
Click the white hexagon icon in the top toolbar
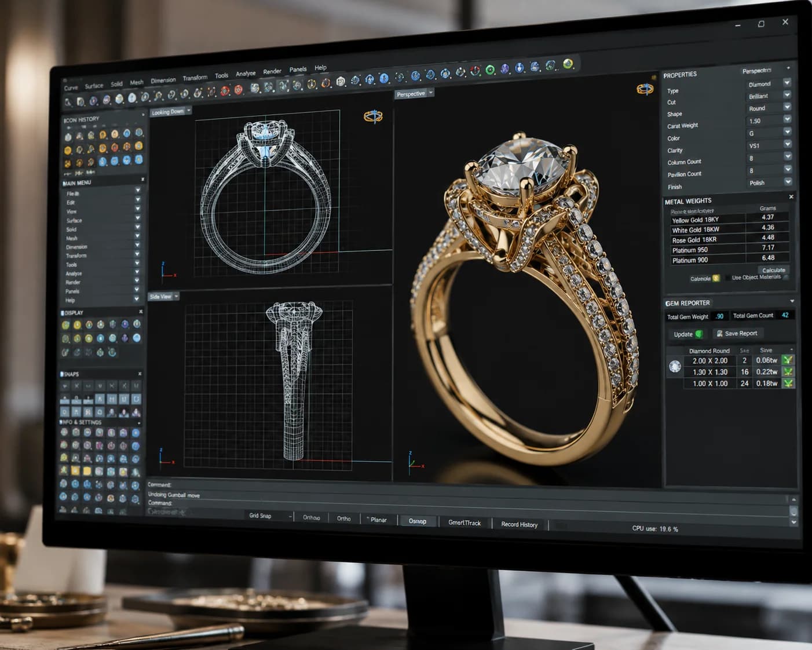click(x=341, y=82)
